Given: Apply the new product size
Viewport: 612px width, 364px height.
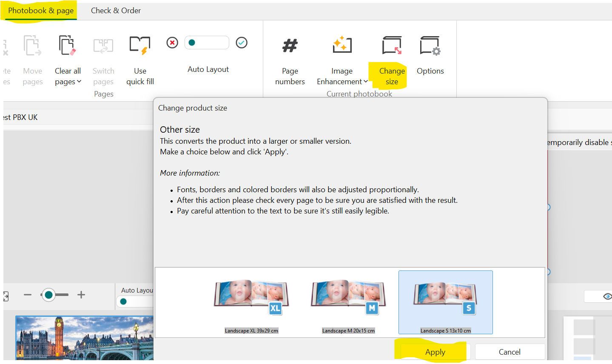Looking at the screenshot, I should [435, 352].
